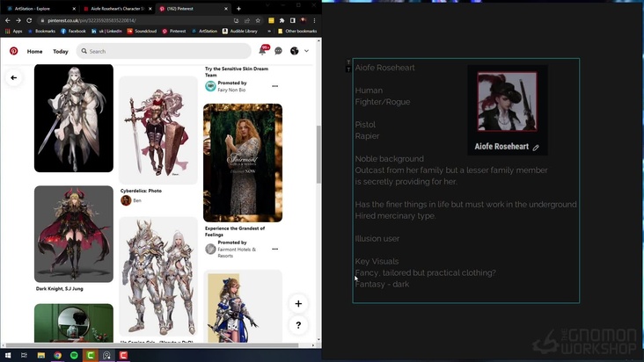Click browser back button
This screenshot has height=362, width=644.
pos(7,20)
